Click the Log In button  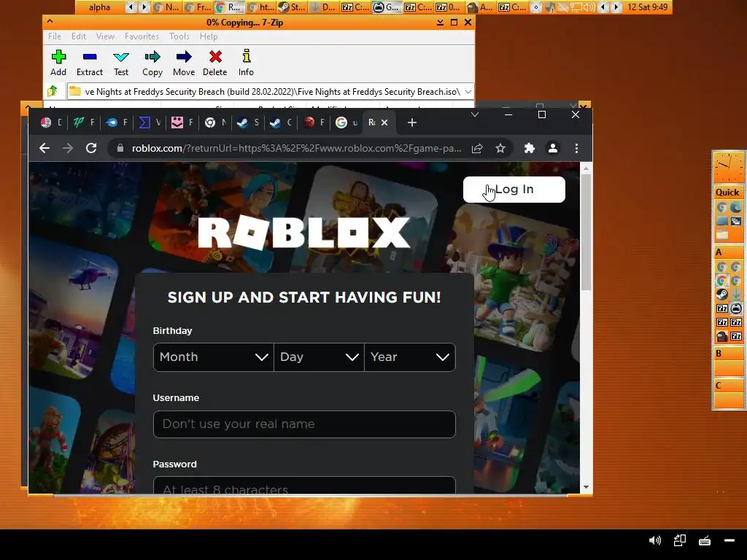pyautogui.click(x=514, y=190)
